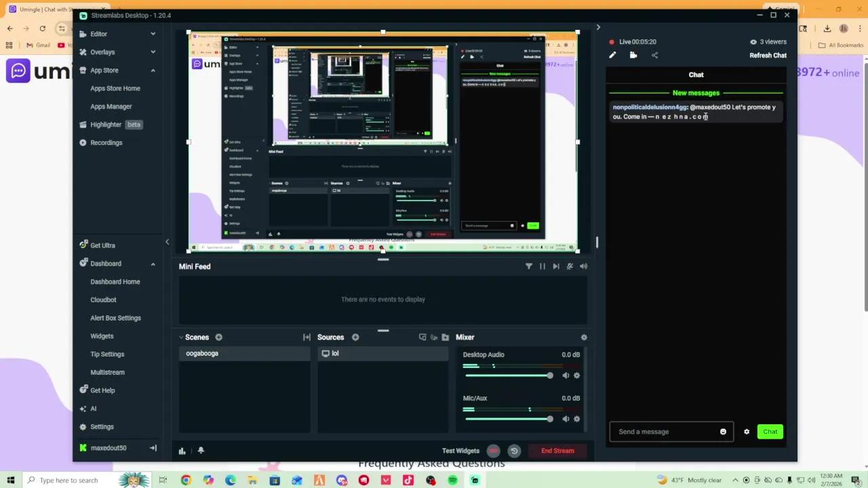Collapse the Scenes collection chevron
The width and height of the screenshot is (868, 488).
coord(181,337)
